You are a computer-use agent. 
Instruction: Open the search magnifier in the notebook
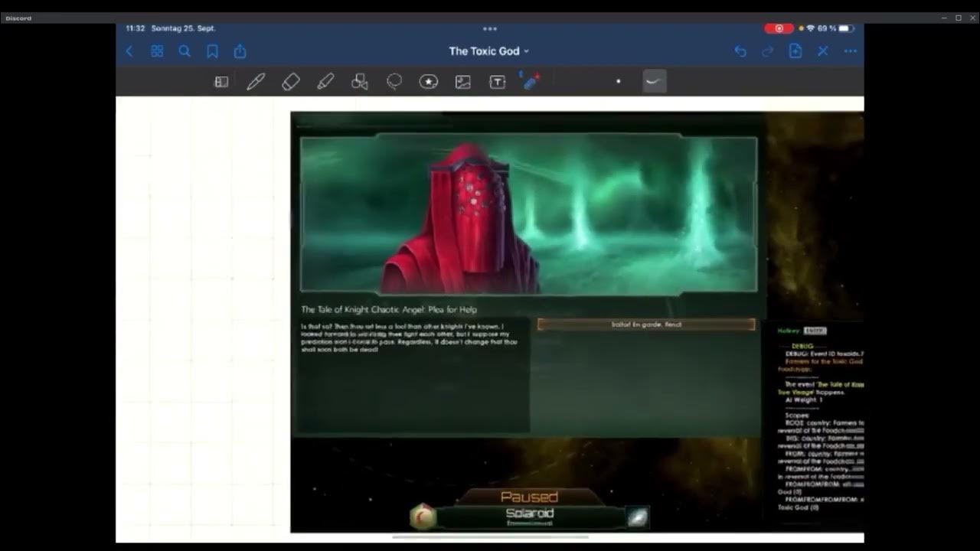(x=185, y=51)
